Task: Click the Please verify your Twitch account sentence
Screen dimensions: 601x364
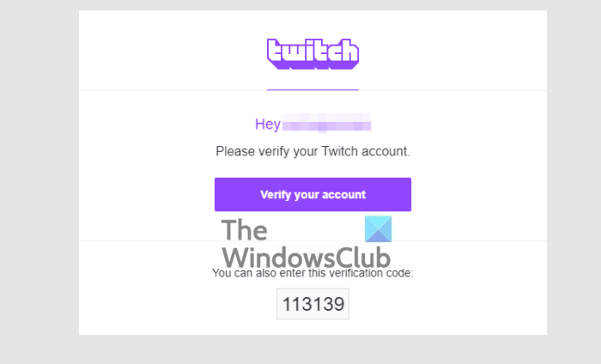Action: click(x=313, y=151)
